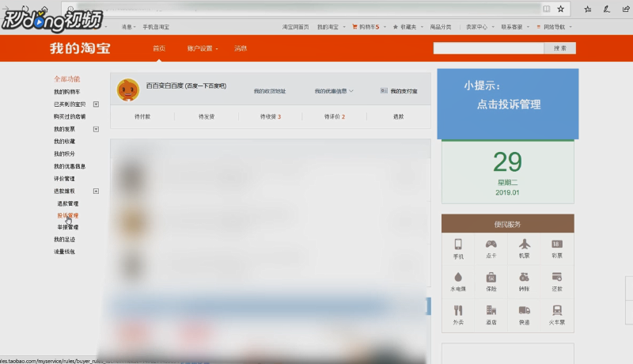Open the 待发货 orders tab
633x364 pixels.
(207, 116)
